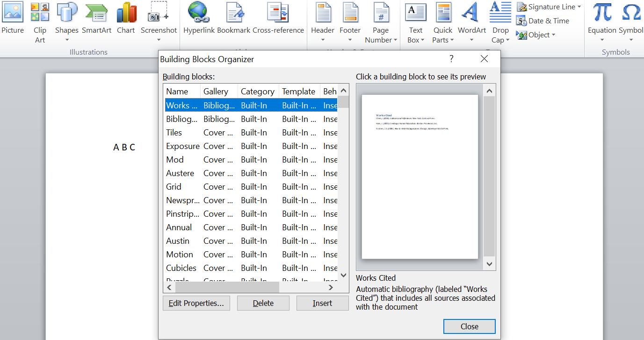Open the WordArt gallery
This screenshot has height=340, width=644.
click(471, 23)
